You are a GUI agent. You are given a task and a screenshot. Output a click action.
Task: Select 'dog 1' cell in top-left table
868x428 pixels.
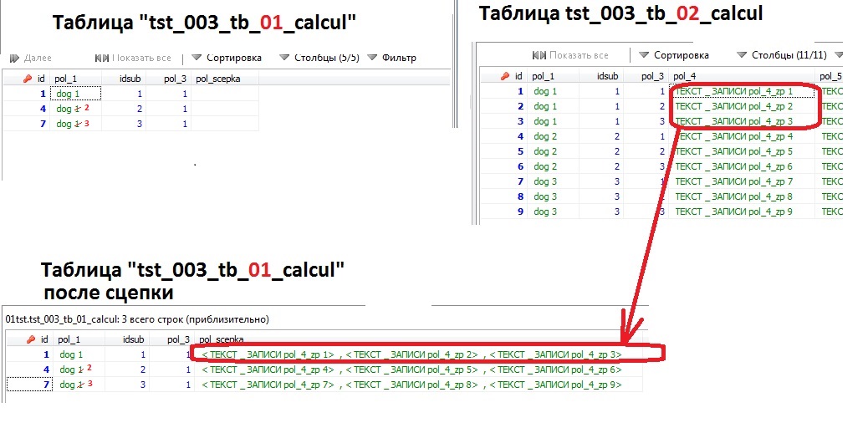(70, 94)
